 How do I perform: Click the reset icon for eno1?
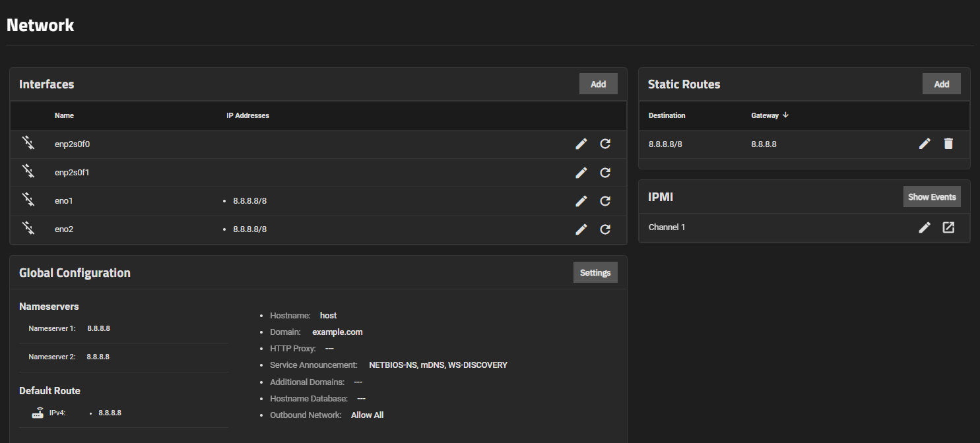click(x=604, y=201)
